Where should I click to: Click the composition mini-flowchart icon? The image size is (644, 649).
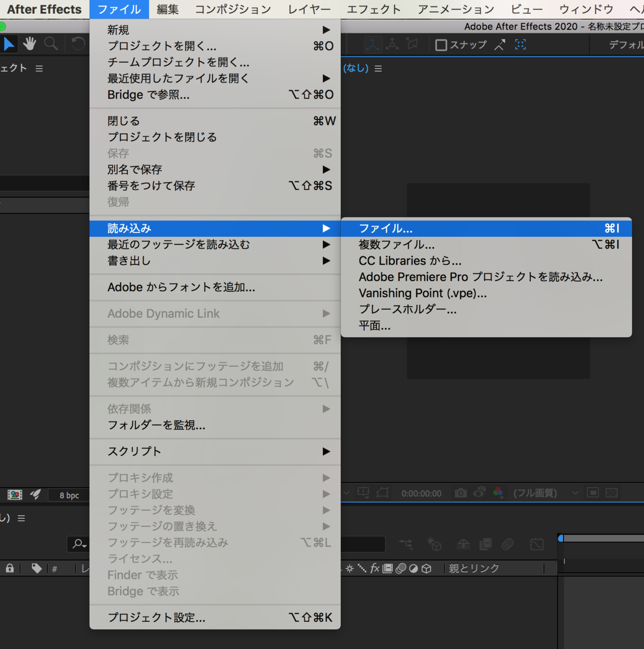pos(406,544)
